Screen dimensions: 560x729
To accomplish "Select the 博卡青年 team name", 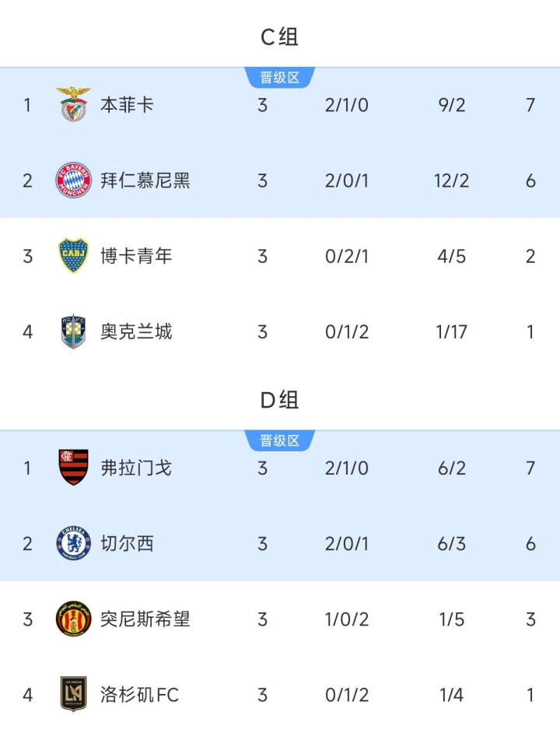I will (x=136, y=256).
